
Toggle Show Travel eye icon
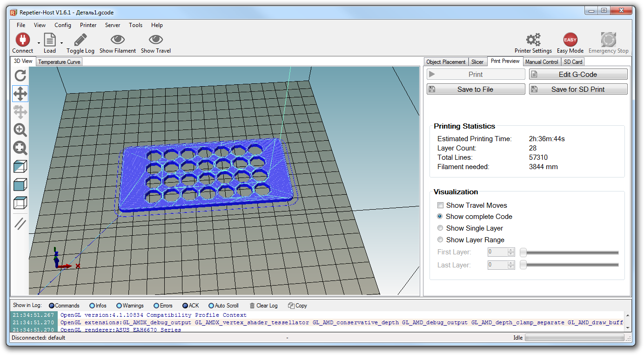tap(155, 40)
